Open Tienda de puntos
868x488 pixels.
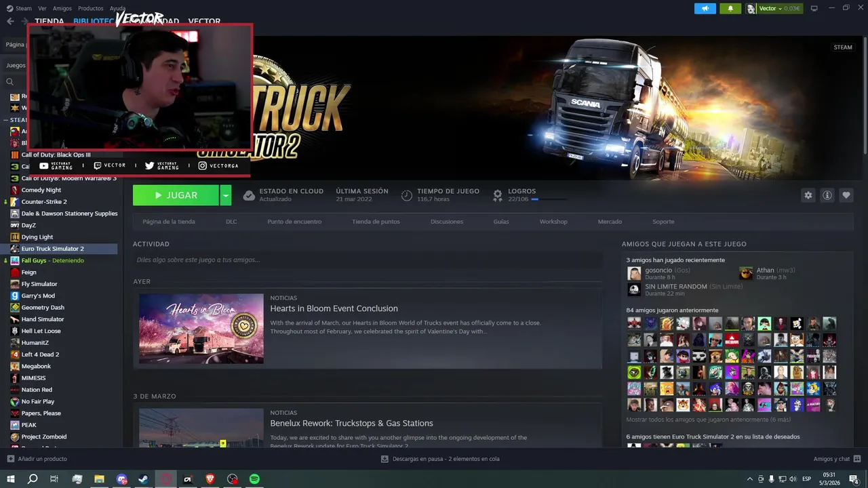tap(376, 222)
